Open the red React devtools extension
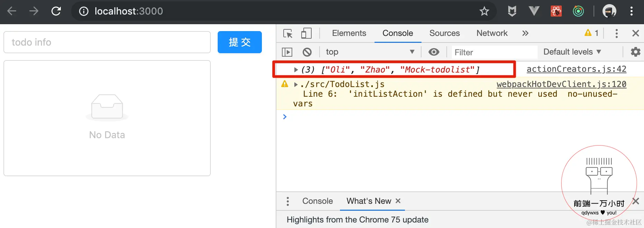Viewport: 644px width, 228px height. pyautogui.click(x=556, y=11)
